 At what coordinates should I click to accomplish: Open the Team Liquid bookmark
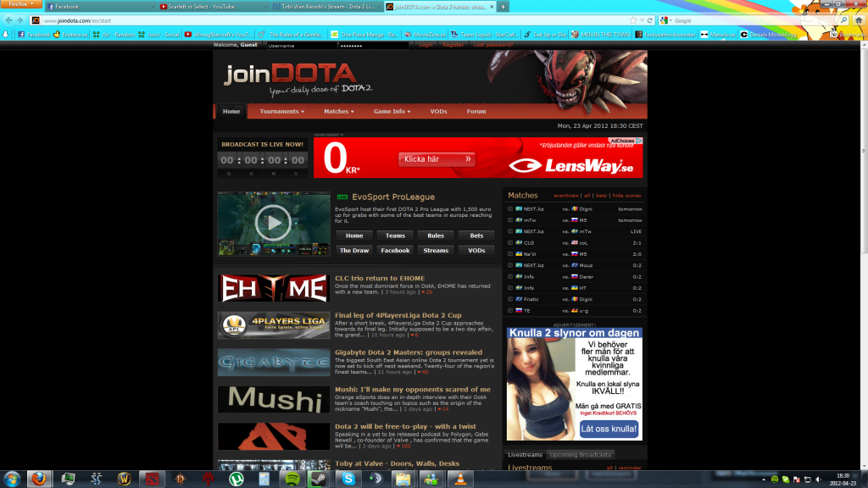click(484, 34)
